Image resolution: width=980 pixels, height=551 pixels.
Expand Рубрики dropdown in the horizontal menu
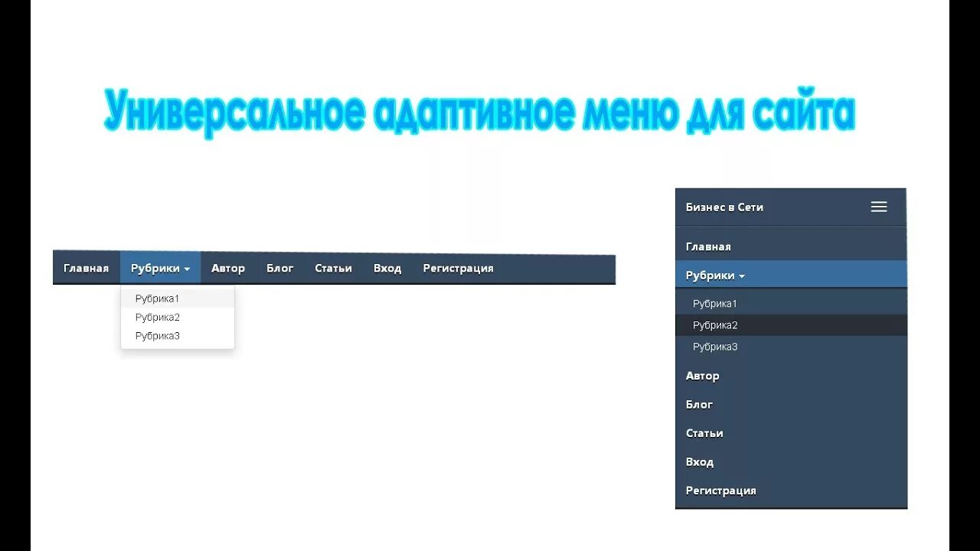click(x=160, y=268)
